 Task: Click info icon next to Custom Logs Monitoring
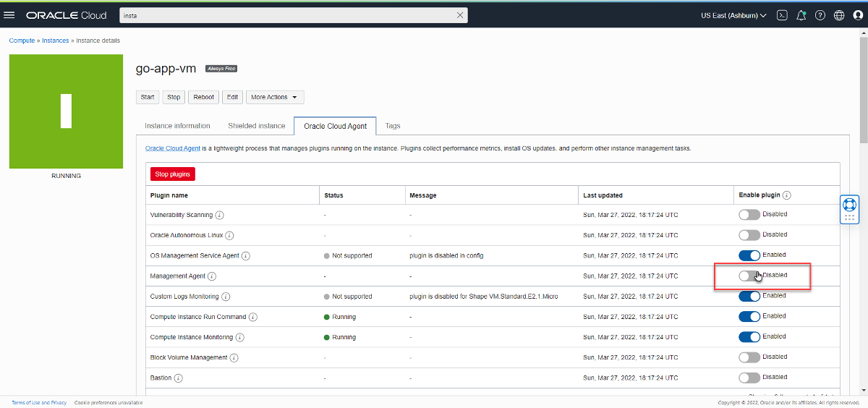click(x=226, y=297)
